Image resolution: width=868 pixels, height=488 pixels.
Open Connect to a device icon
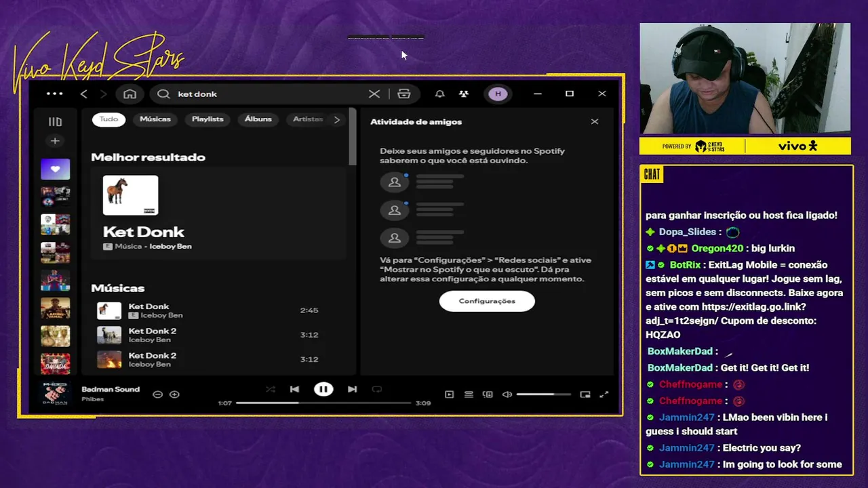[488, 394]
